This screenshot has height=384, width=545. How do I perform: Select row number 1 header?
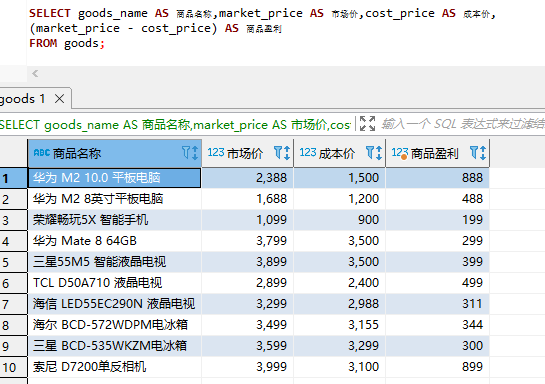click(x=13, y=178)
